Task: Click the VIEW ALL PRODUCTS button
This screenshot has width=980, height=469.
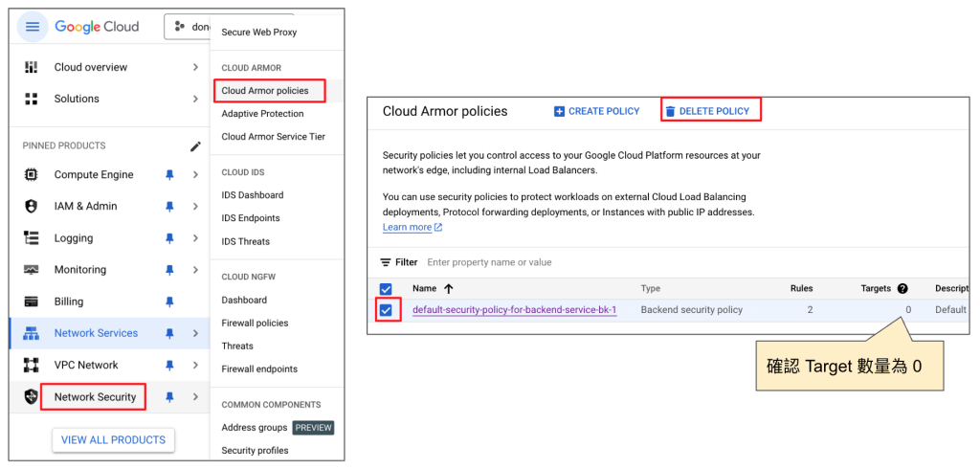Action: tap(113, 440)
